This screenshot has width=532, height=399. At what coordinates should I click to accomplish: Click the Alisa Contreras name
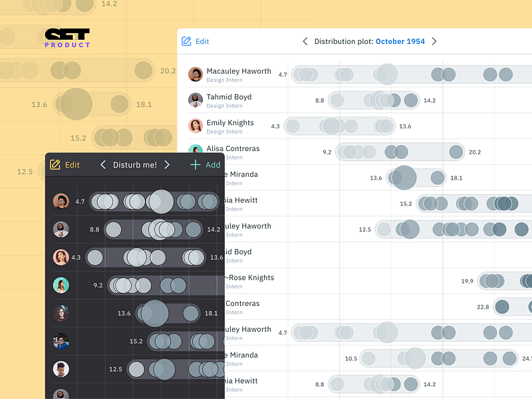click(x=233, y=148)
